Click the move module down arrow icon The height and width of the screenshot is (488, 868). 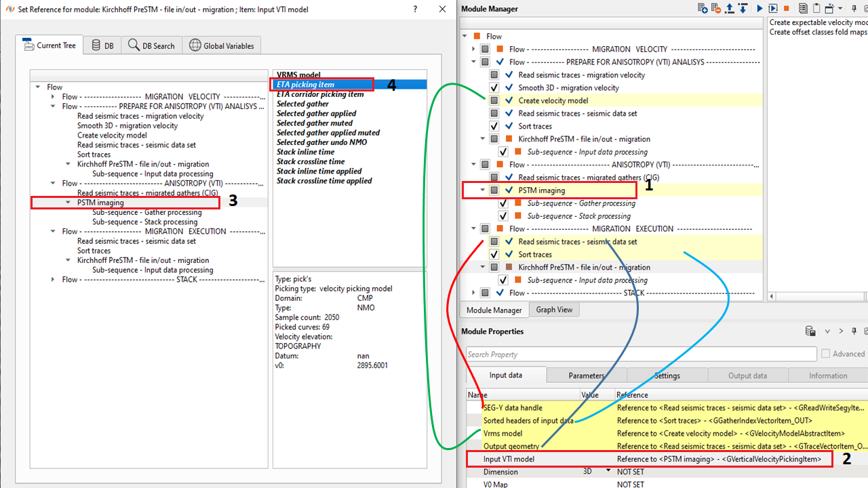click(x=743, y=9)
